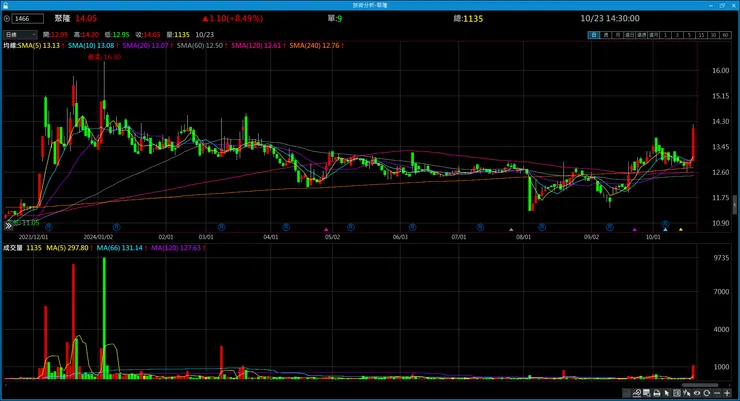The height and width of the screenshot is (401, 740).
Task: Switch to the weekly 週 period tab
Action: (x=606, y=35)
